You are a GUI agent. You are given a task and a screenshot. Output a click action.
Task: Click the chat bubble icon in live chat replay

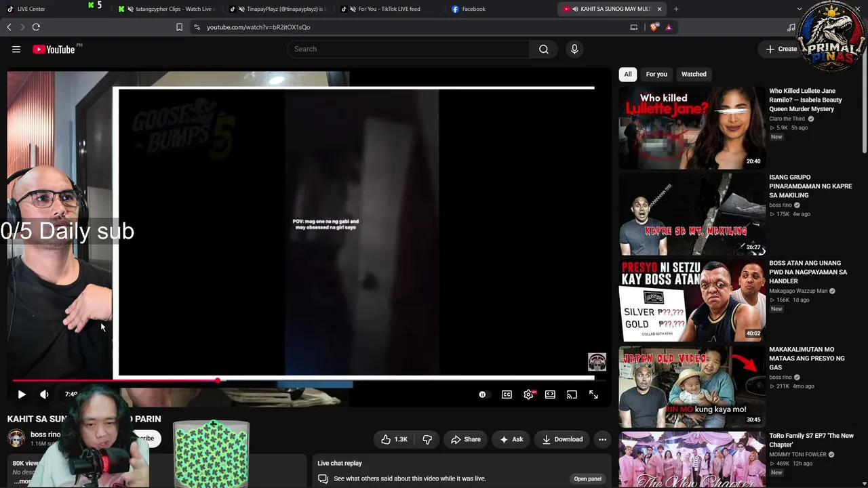(x=323, y=479)
